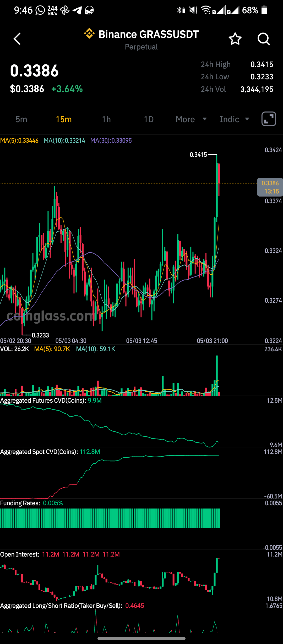The height and width of the screenshot is (644, 283).
Task: Tap the 0.3415 high marker on chart
Action: pos(198,155)
